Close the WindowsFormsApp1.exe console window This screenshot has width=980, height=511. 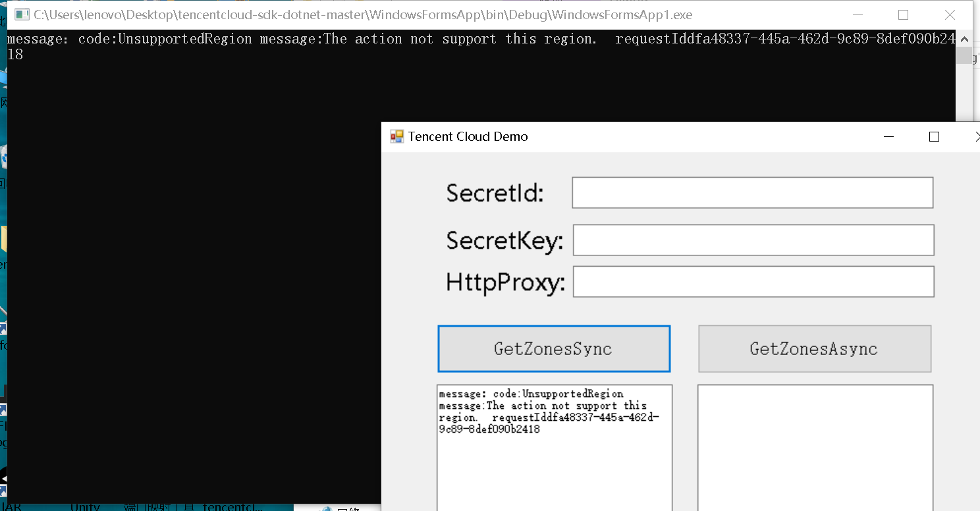(x=950, y=14)
